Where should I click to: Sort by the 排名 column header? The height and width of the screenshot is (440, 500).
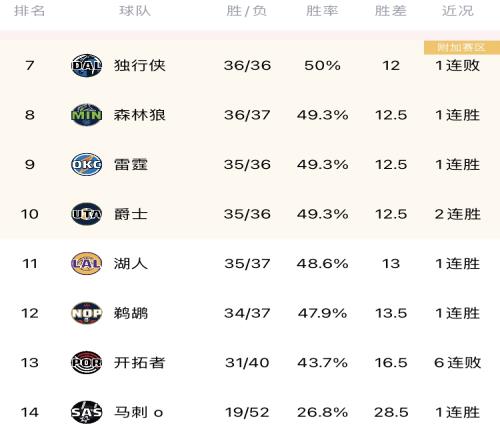[x=29, y=11]
